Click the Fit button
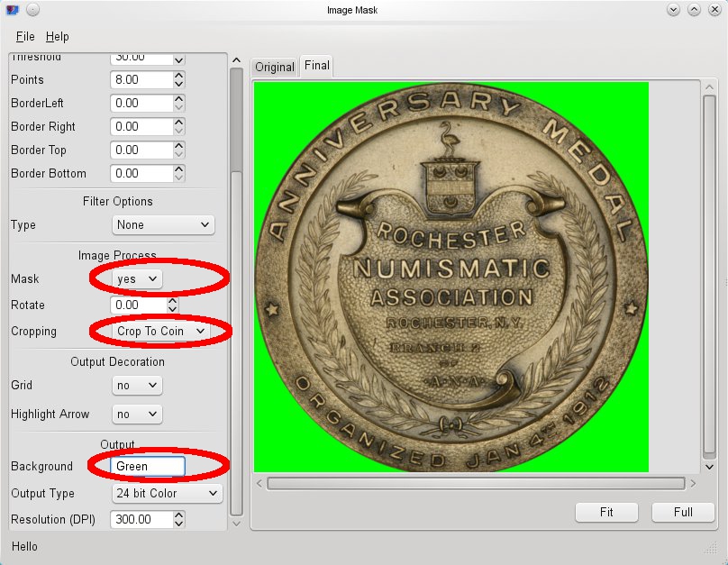Viewport: 728px width, 565px height. pos(606,512)
